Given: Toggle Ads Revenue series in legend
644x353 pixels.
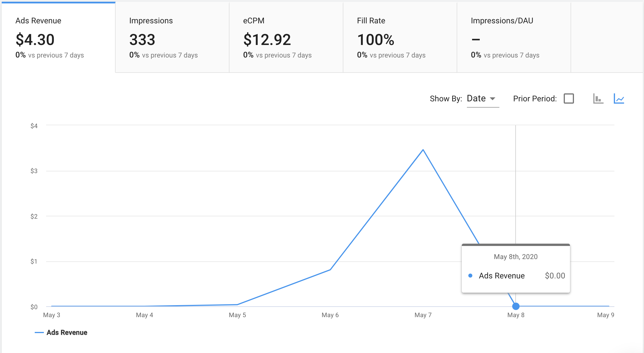Looking at the screenshot, I should 67,333.
